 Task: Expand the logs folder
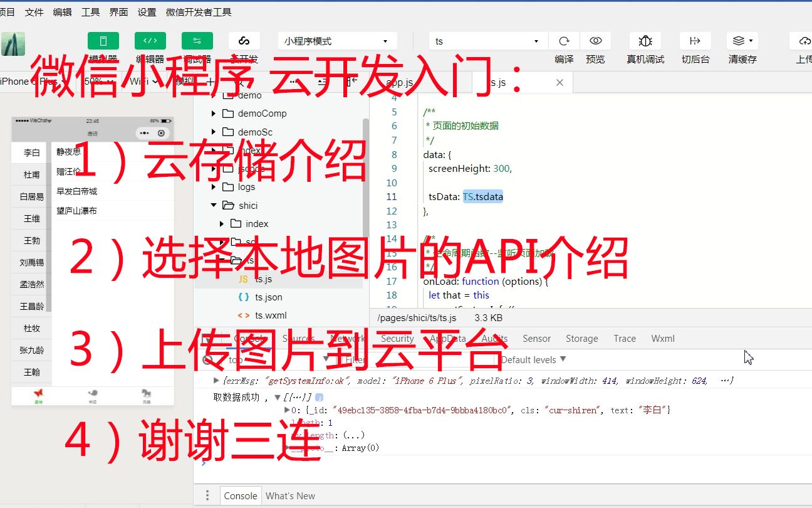pyautogui.click(x=214, y=187)
